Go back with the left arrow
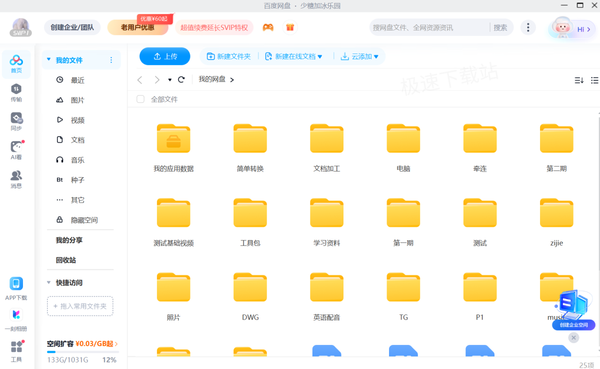Screen dimensions: 600x369 click(x=140, y=80)
